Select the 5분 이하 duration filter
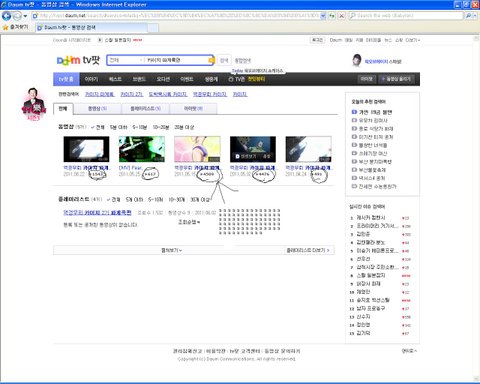The image size is (480, 384). coord(119,127)
